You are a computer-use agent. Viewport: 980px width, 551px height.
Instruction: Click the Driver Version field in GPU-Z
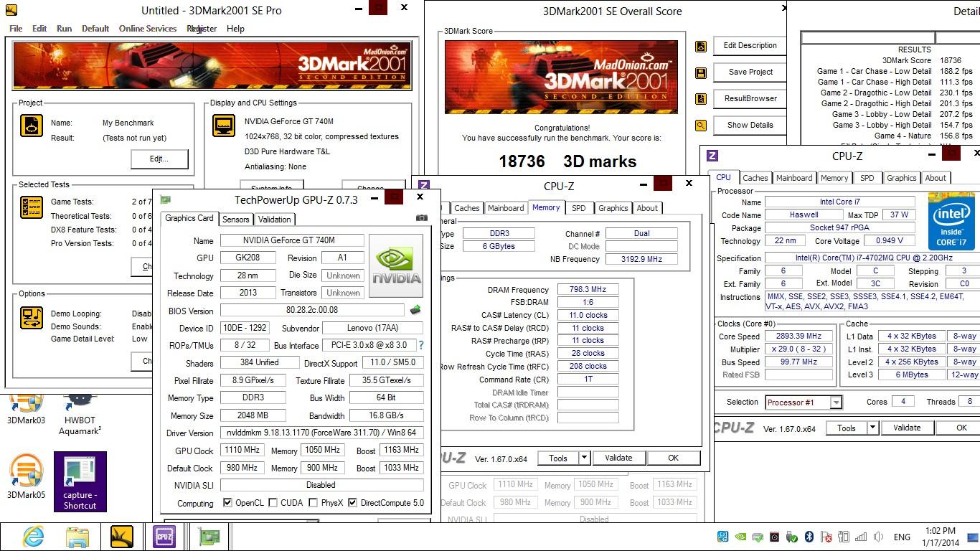coord(321,433)
